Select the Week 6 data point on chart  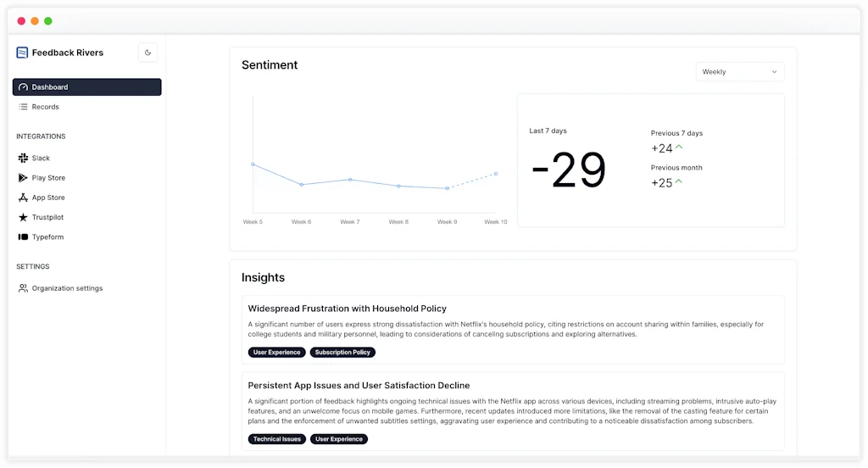click(x=302, y=184)
